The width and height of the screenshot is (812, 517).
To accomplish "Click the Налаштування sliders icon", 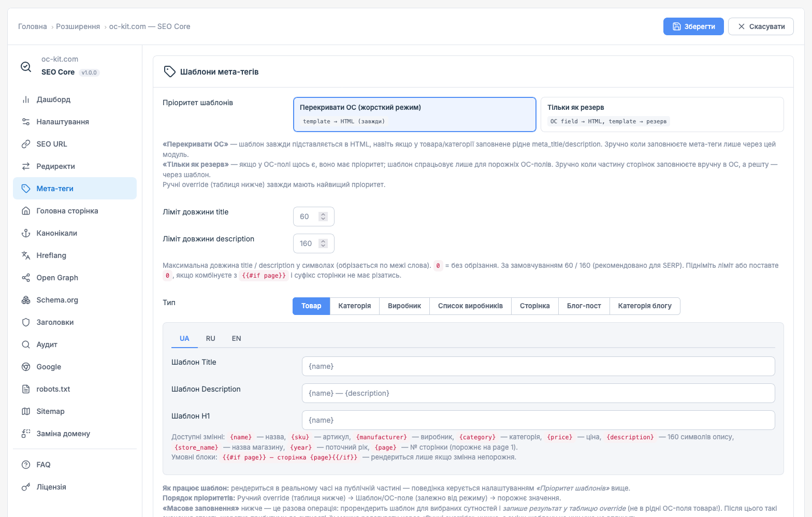I will coord(26,122).
